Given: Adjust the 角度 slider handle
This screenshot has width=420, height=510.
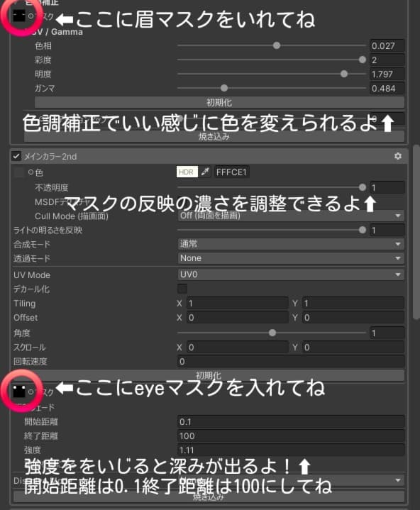Looking at the screenshot, I should tap(272, 333).
